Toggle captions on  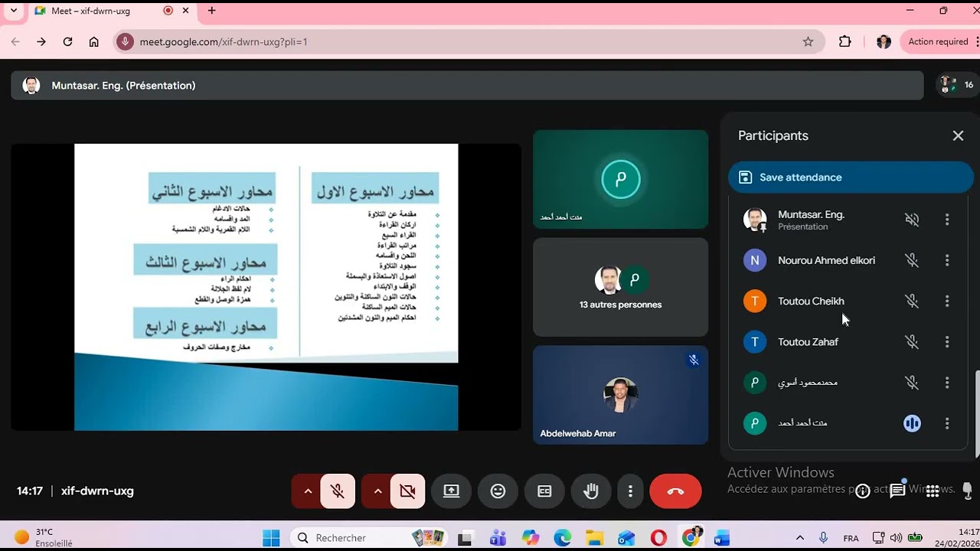coord(544,491)
